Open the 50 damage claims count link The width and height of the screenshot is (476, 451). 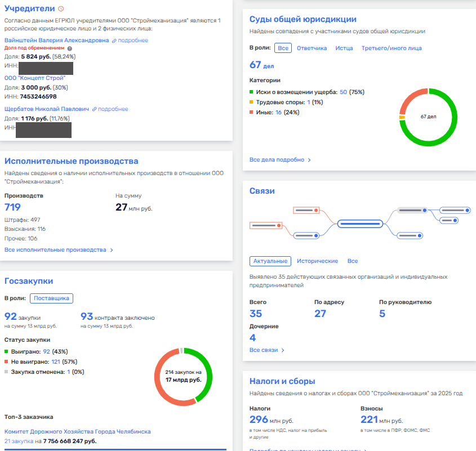[343, 92]
